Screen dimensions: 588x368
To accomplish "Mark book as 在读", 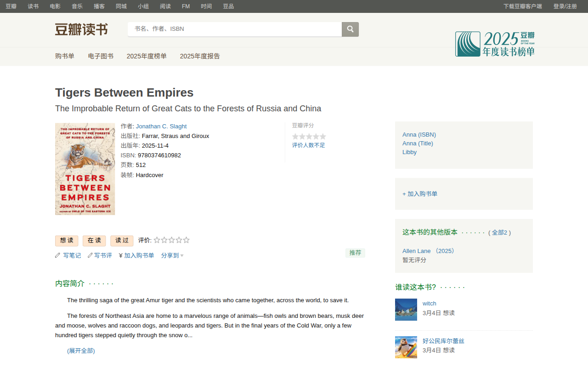I will [94, 241].
